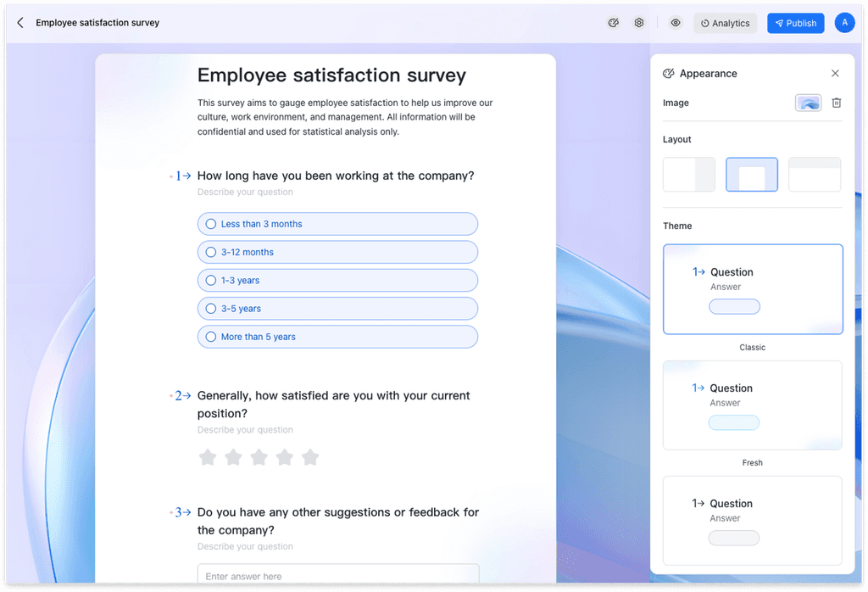
Task: Click the back arrow next to survey title
Action: (19, 23)
